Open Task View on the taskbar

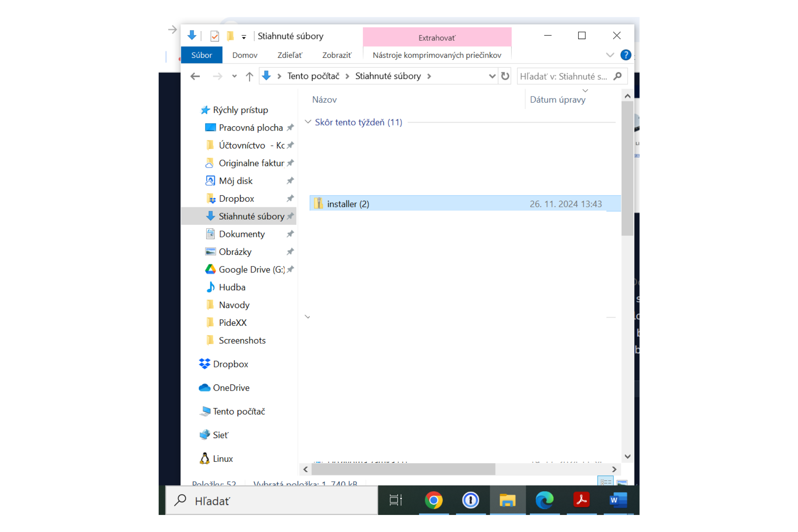click(x=396, y=500)
